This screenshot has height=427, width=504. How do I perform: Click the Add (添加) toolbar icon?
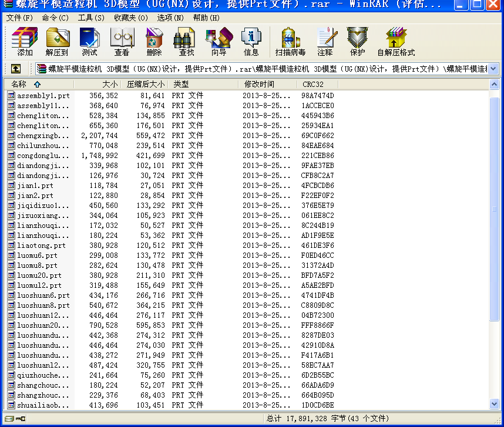click(x=25, y=42)
